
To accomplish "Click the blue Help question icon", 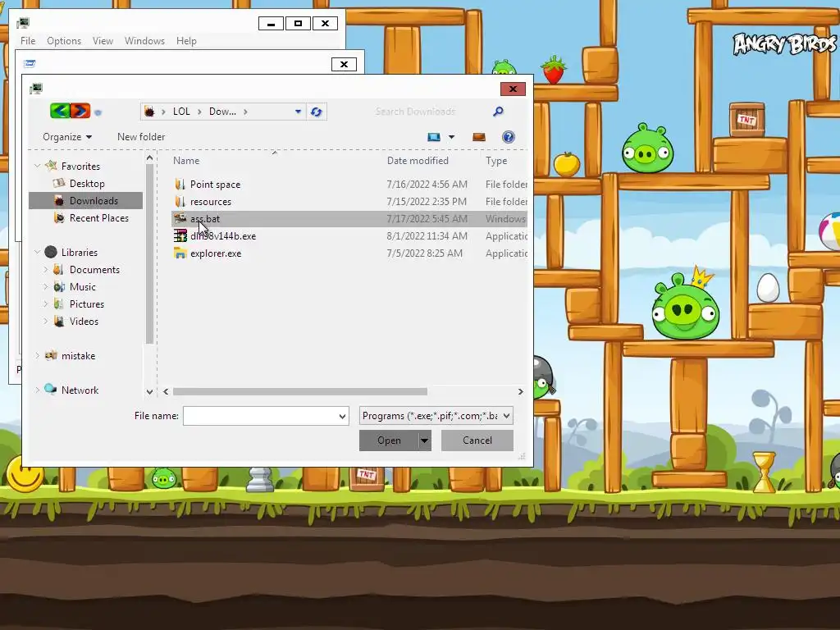I will click(509, 137).
